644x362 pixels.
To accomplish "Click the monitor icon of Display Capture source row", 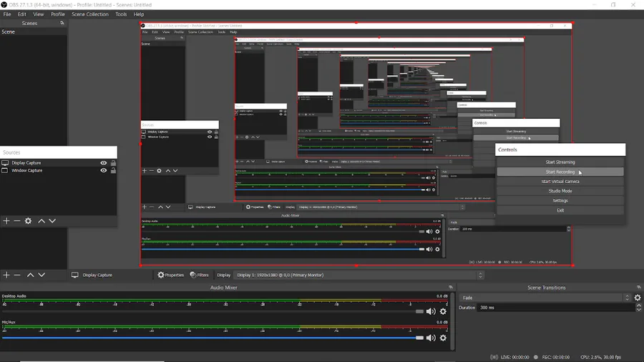I will [x=5, y=163].
